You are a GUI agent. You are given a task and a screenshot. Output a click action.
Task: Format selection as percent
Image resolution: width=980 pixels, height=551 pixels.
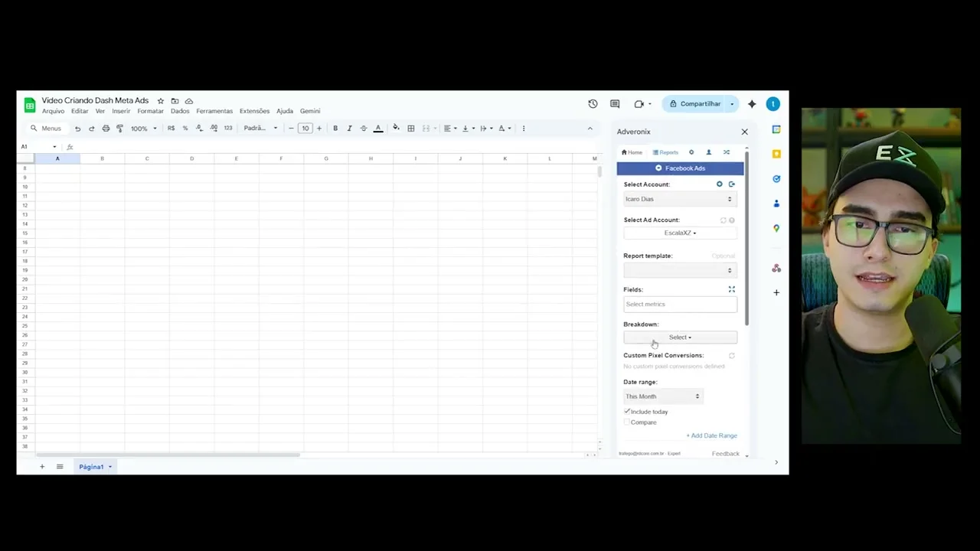tap(185, 129)
